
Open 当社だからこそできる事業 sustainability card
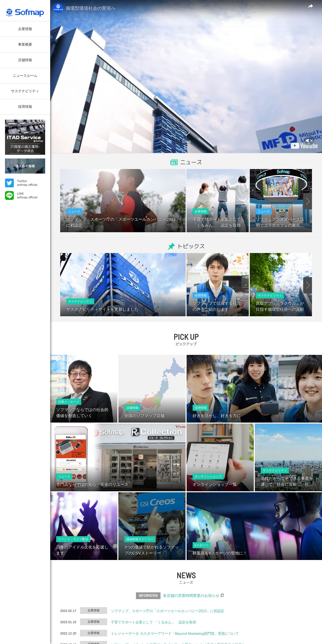coord(288,457)
